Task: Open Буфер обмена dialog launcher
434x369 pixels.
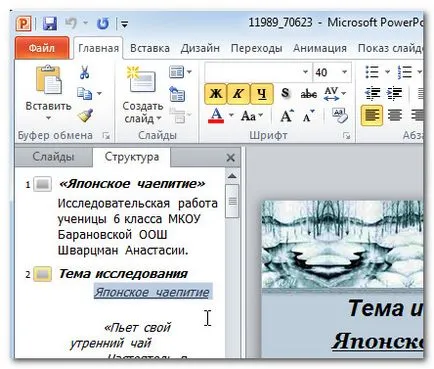Action: (106, 135)
